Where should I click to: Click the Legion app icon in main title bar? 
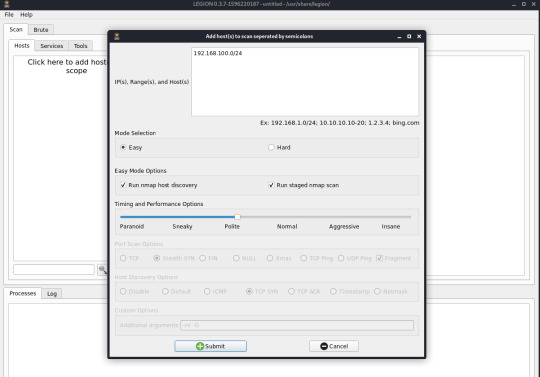point(7,4)
